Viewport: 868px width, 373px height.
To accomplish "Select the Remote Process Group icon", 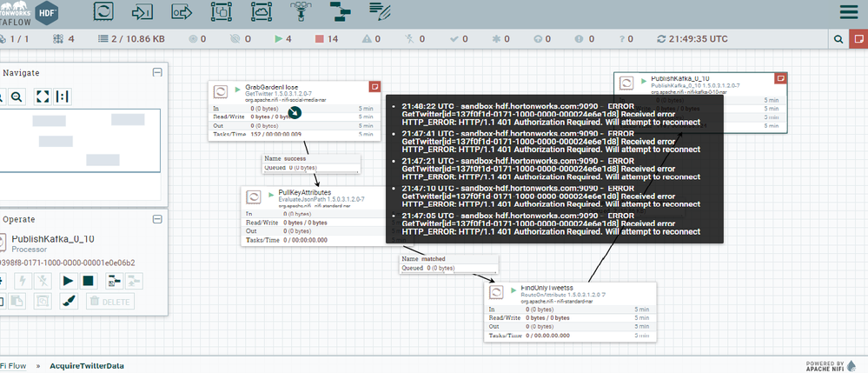I will coord(261,11).
